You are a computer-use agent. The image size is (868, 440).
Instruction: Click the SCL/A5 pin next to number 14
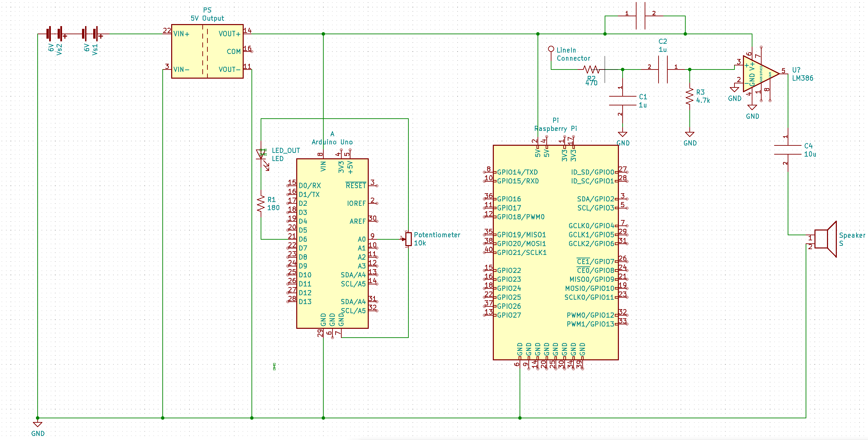(353, 284)
